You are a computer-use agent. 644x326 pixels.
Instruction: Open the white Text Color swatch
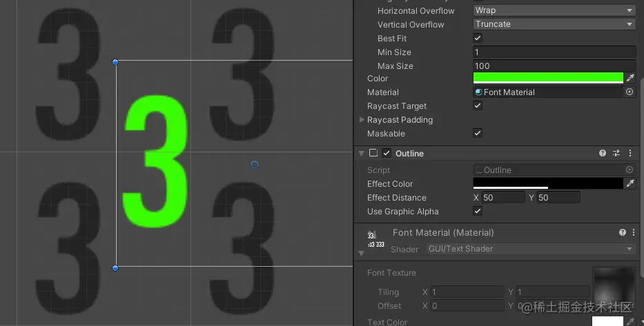(x=607, y=321)
